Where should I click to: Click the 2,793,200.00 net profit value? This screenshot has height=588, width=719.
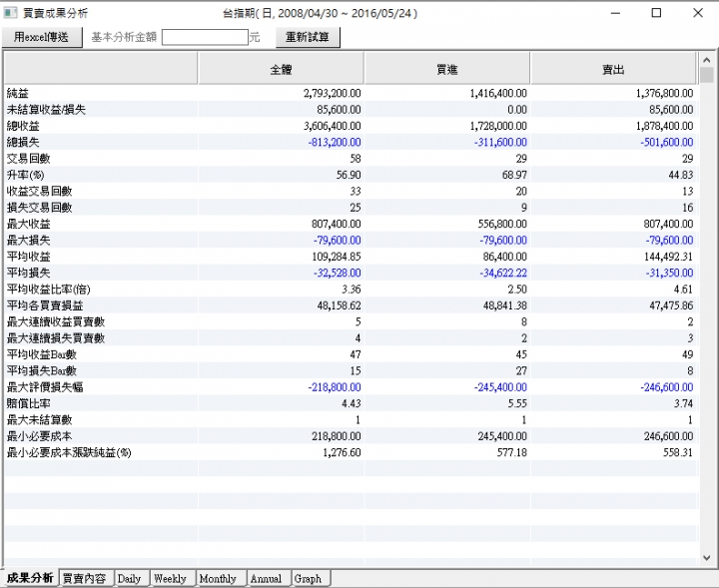coord(332,93)
